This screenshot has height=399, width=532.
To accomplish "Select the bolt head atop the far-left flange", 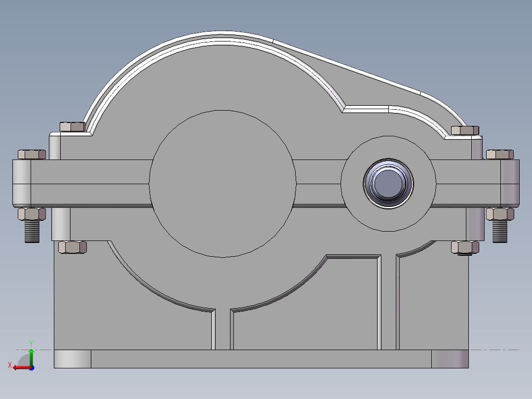I will click(x=32, y=155).
